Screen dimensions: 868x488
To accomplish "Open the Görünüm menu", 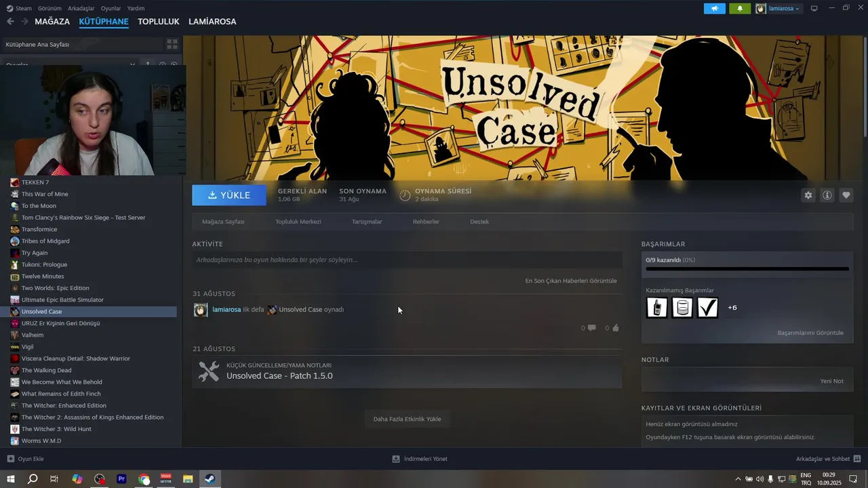I will tap(50, 8).
